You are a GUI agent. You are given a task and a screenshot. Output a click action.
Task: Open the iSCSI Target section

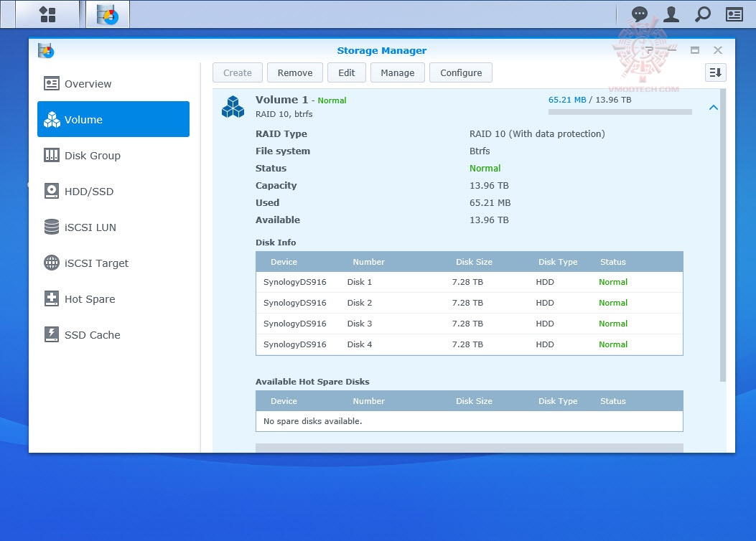tap(113, 263)
